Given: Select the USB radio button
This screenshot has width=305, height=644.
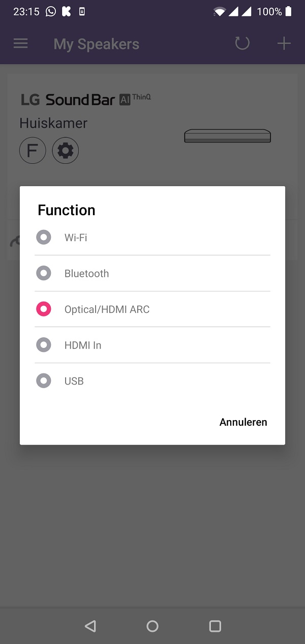Looking at the screenshot, I should pyautogui.click(x=44, y=380).
